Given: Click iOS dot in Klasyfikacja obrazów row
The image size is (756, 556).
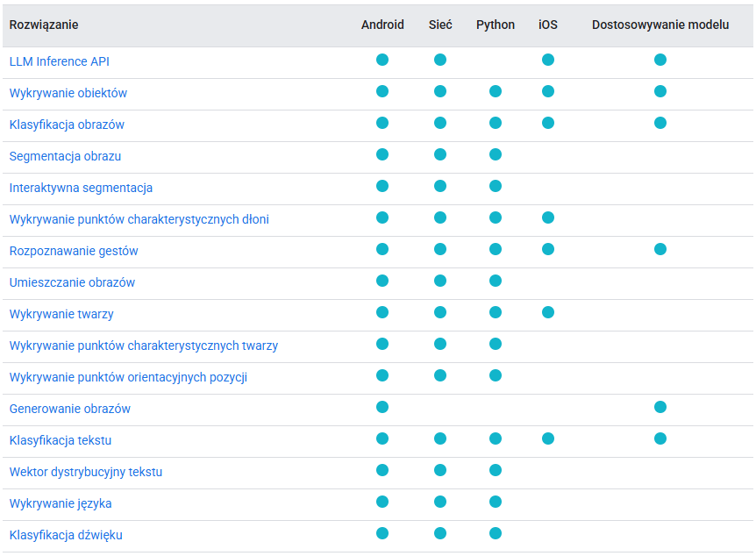Looking at the screenshot, I should pyautogui.click(x=548, y=123).
